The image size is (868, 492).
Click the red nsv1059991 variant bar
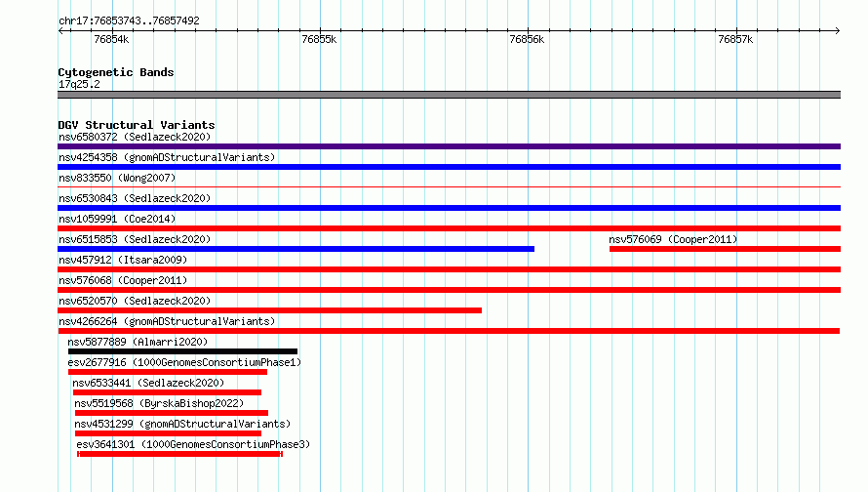(x=449, y=228)
